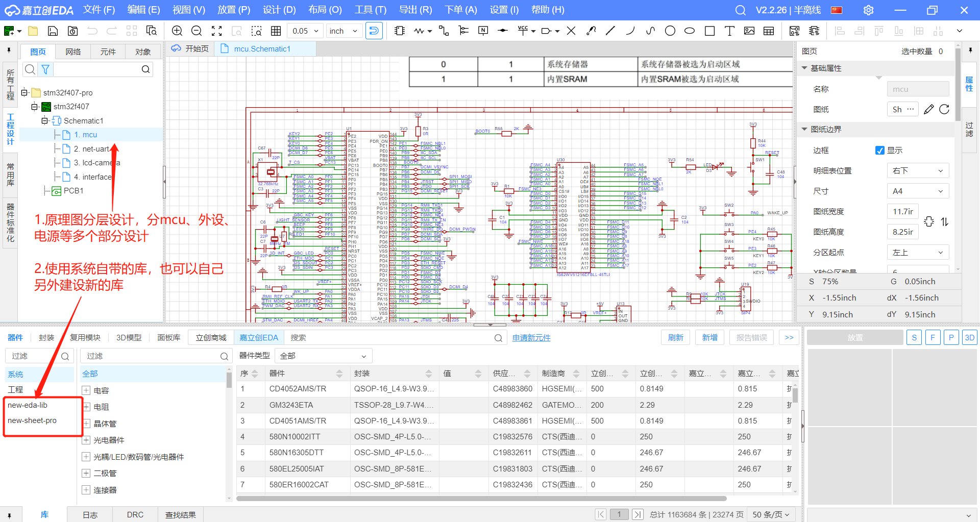
Task: Open the 尺寸 A4 dropdown
Action: (918, 191)
